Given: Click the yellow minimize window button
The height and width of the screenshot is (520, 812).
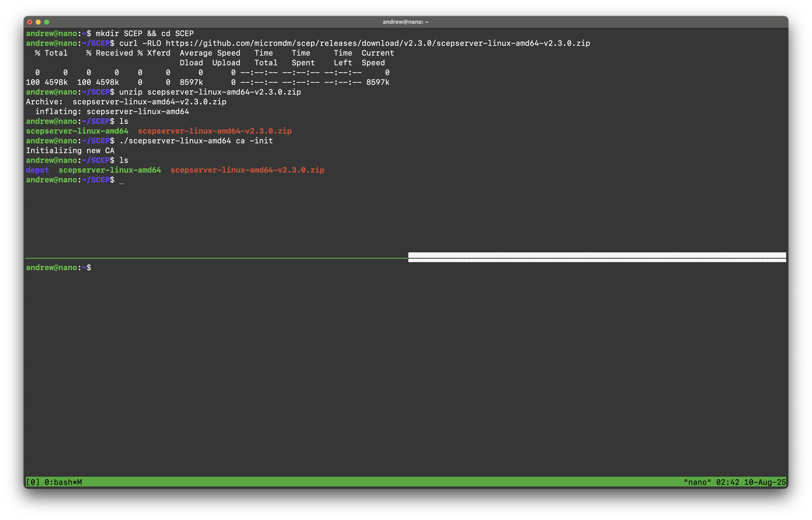Looking at the screenshot, I should tap(38, 22).
